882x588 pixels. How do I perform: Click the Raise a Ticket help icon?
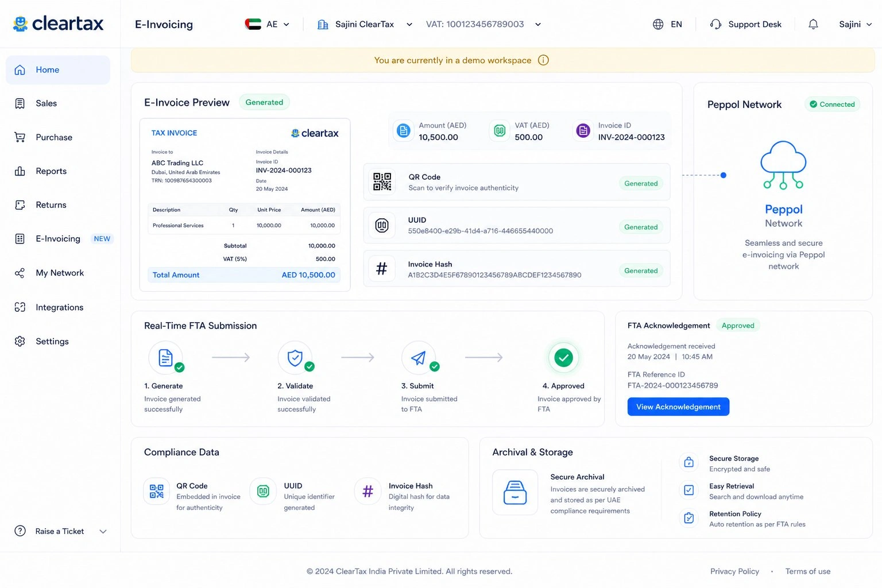tap(20, 531)
